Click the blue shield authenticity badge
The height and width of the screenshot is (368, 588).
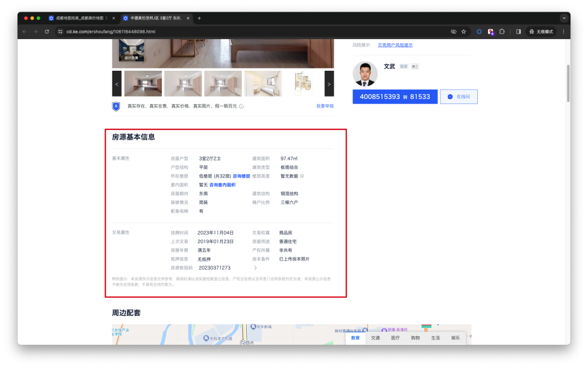click(x=116, y=106)
